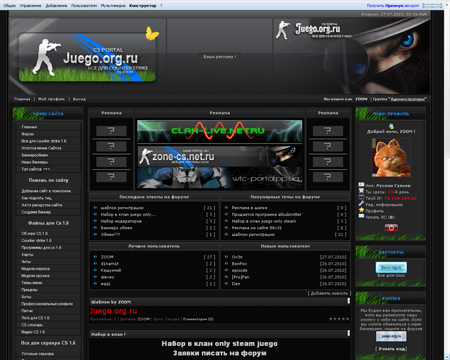Click first question-mark ad placeholder on left
The height and width of the screenshot is (360, 450).
point(111,131)
